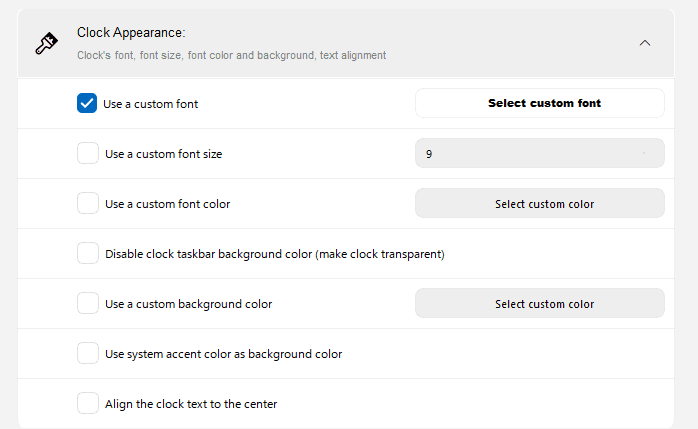Pick background color with Select custom color button
Screen dimensions: 698x429
(540, 303)
